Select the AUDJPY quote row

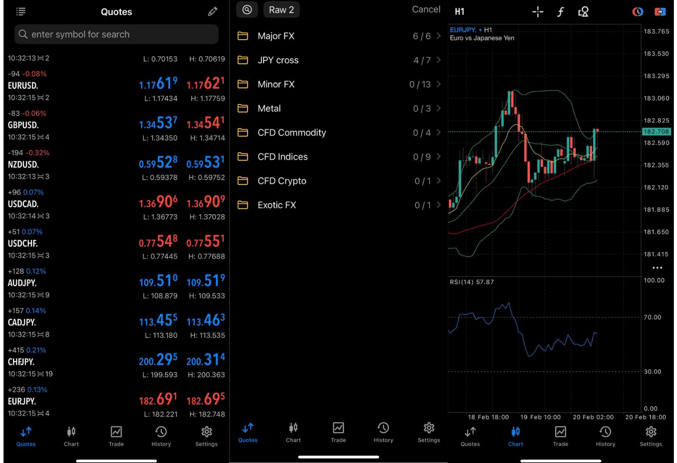coord(117,283)
